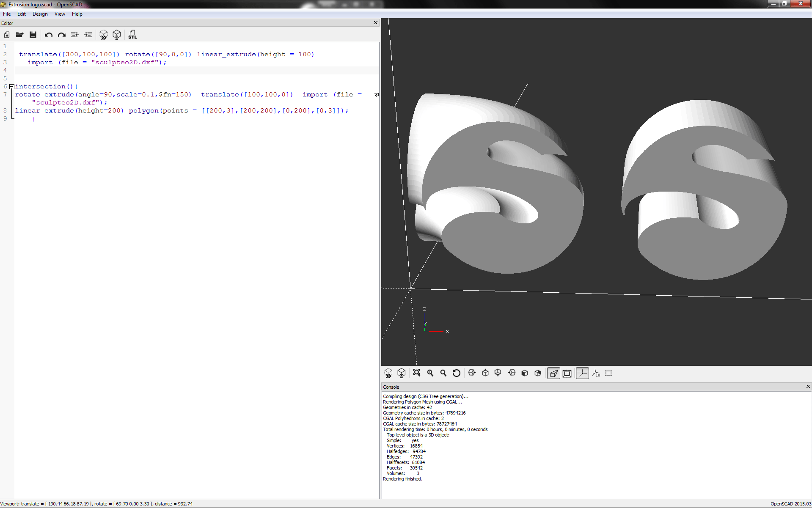Switch to the Bottom view
This screenshot has height=508, width=812.
coord(498,373)
